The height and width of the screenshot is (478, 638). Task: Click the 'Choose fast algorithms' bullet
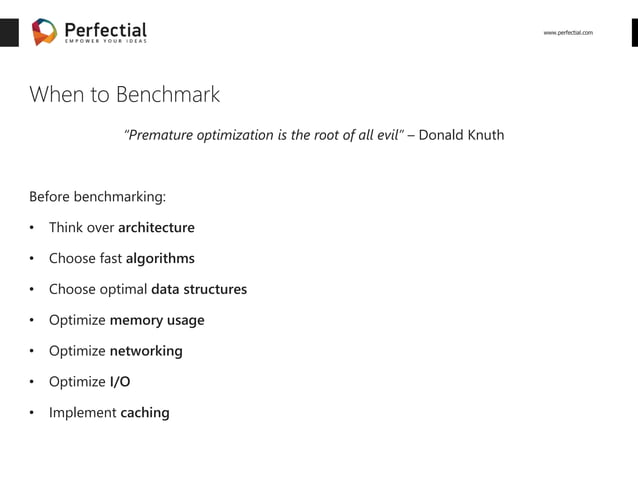pos(122,258)
